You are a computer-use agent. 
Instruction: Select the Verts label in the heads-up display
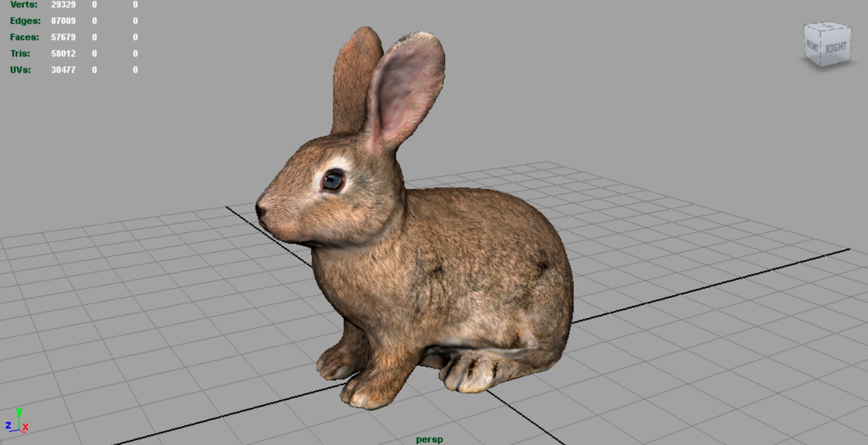pos(24,5)
